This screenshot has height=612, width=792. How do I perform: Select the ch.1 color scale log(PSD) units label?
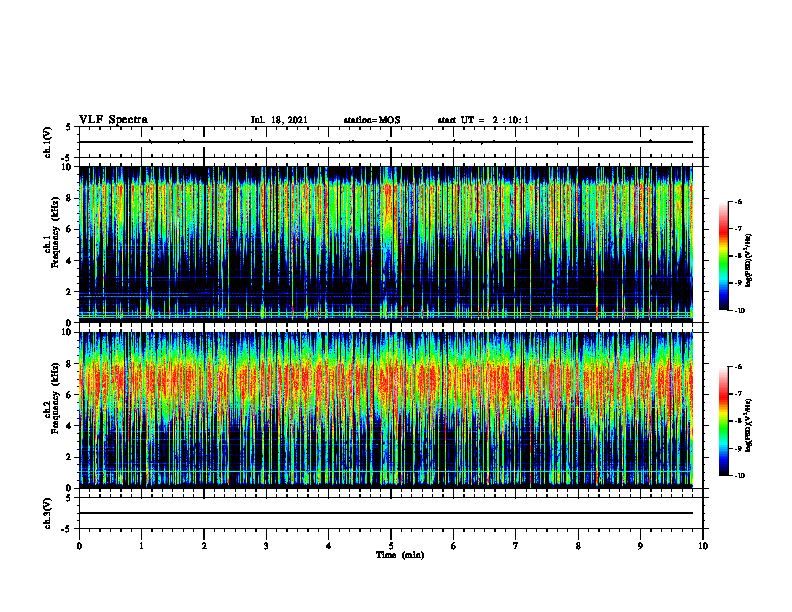(x=749, y=261)
